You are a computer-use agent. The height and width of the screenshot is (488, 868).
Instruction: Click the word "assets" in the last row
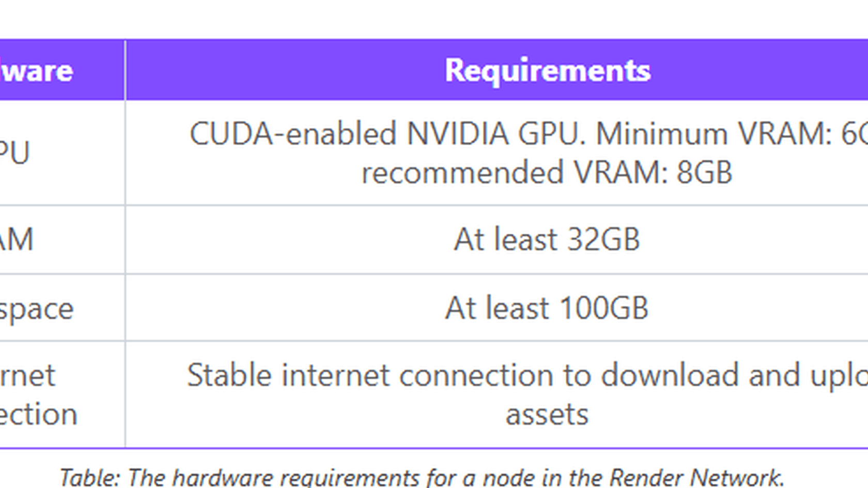coord(547,415)
